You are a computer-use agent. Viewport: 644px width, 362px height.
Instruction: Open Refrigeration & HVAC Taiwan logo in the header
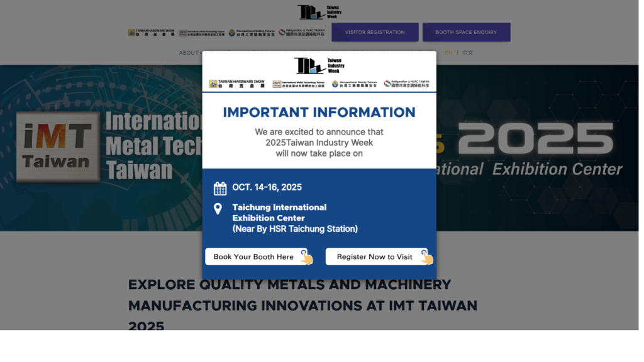pos(301,33)
